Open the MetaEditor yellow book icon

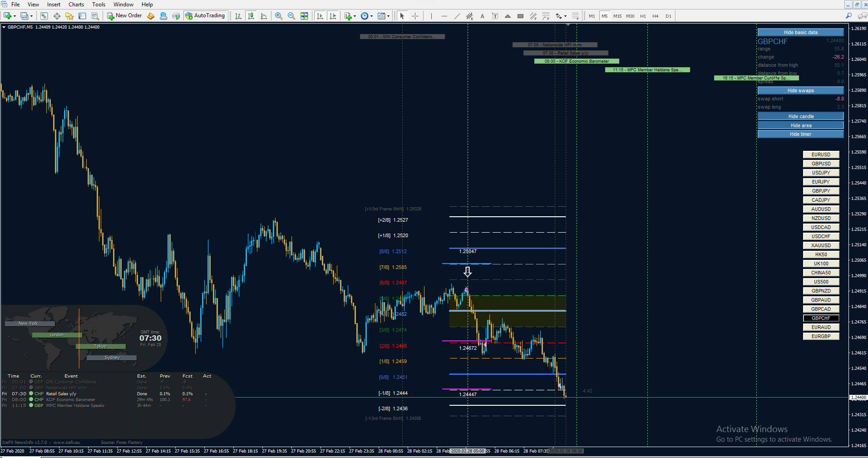click(x=151, y=16)
